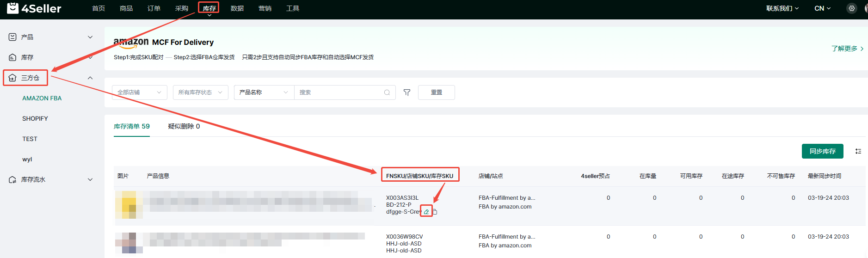The image size is (868, 258).
Task: Open the 了解更多 link
Action: coord(847,49)
